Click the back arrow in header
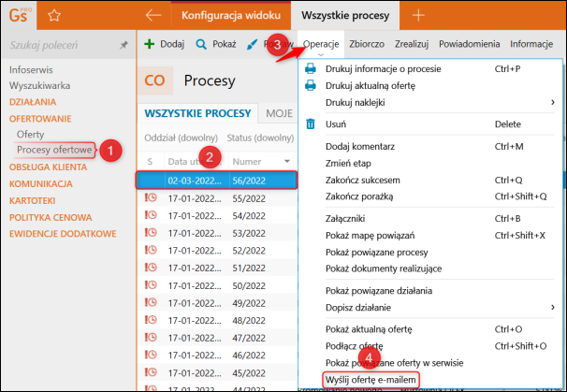Screen dimensions: 567x392 pyautogui.click(x=153, y=15)
